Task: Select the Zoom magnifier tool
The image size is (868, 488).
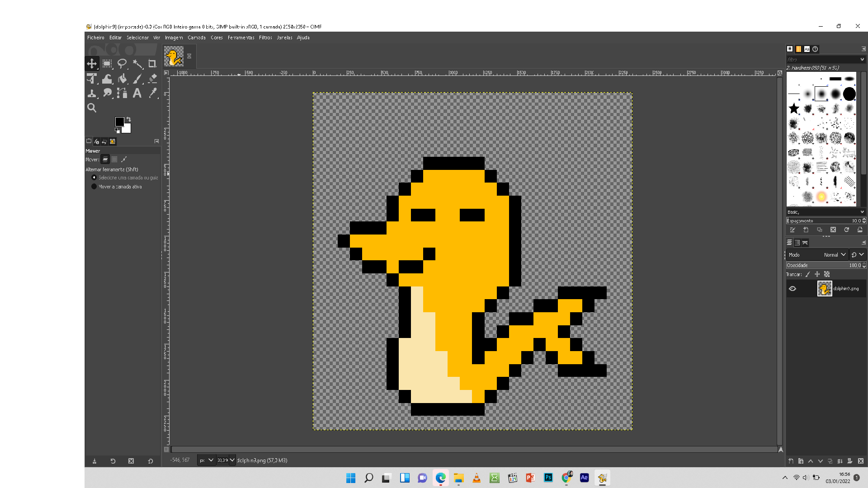Action: click(x=92, y=108)
